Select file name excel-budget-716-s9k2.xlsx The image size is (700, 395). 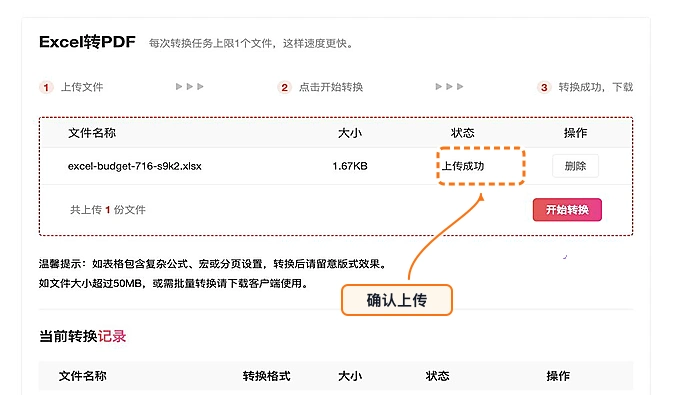(134, 166)
